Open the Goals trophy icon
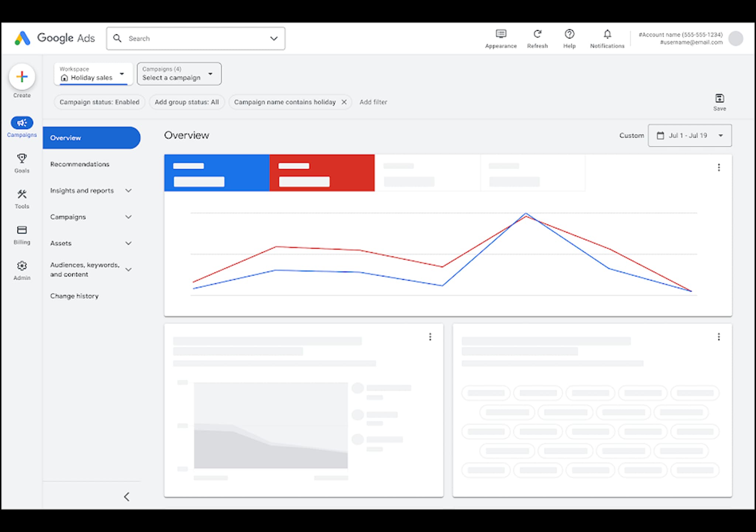This screenshot has width=756, height=532. click(22, 159)
